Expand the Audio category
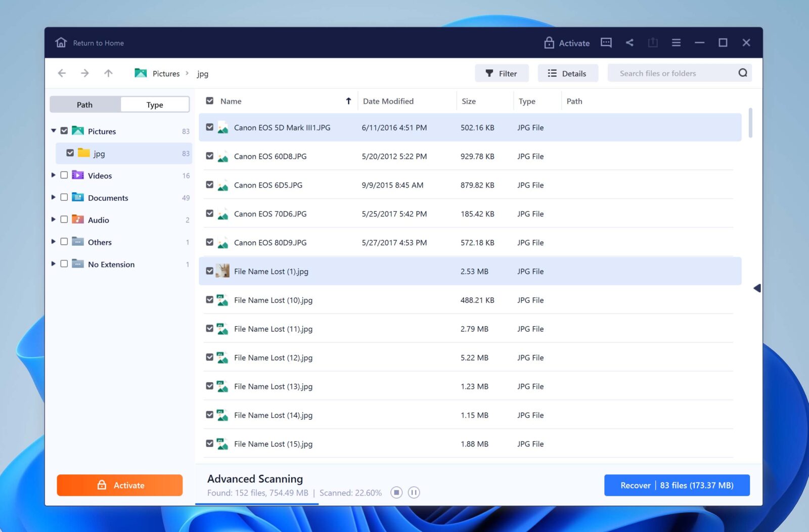This screenshot has height=532, width=809. (x=53, y=219)
